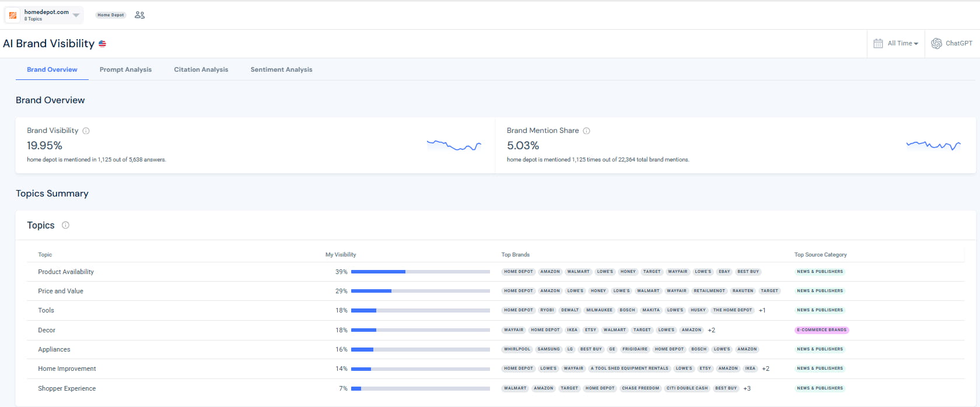This screenshot has width=980, height=407.
Task: Click the E-Commerce Brands category tag
Action: click(x=821, y=330)
